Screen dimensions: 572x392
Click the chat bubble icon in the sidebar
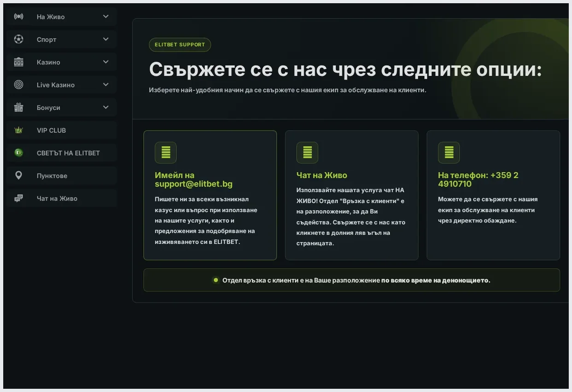(18, 198)
